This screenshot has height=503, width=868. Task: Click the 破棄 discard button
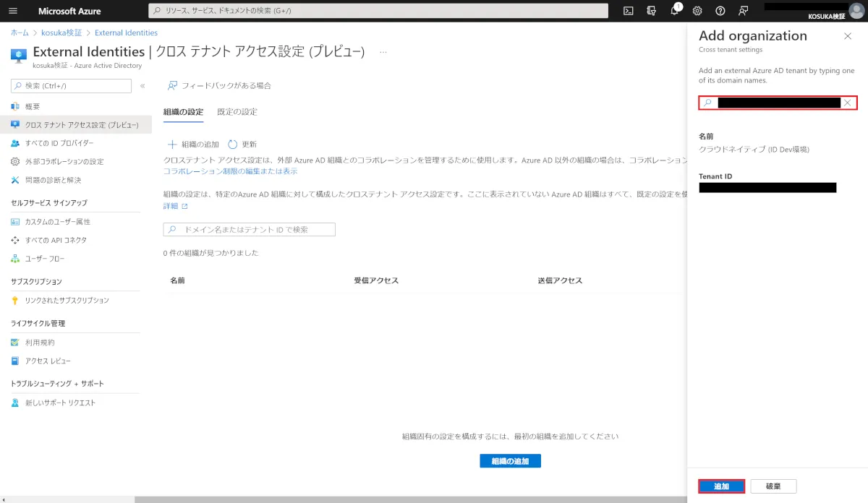coord(773,486)
